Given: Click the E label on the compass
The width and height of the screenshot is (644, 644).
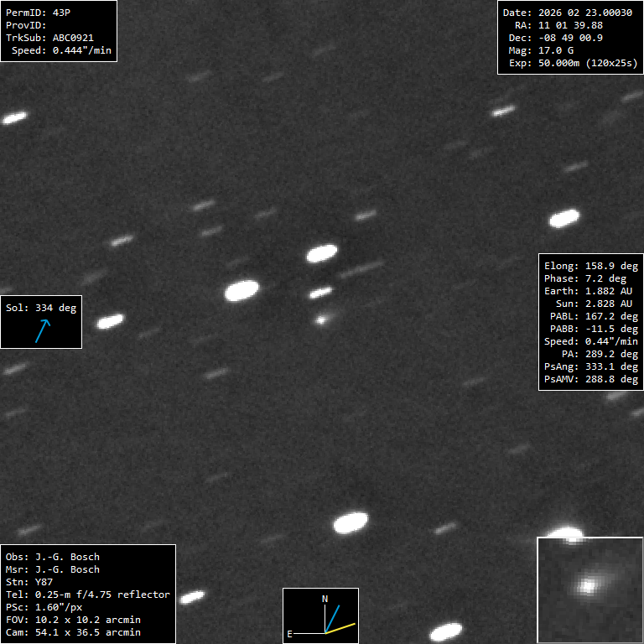Looking at the screenshot, I should coord(290,634).
